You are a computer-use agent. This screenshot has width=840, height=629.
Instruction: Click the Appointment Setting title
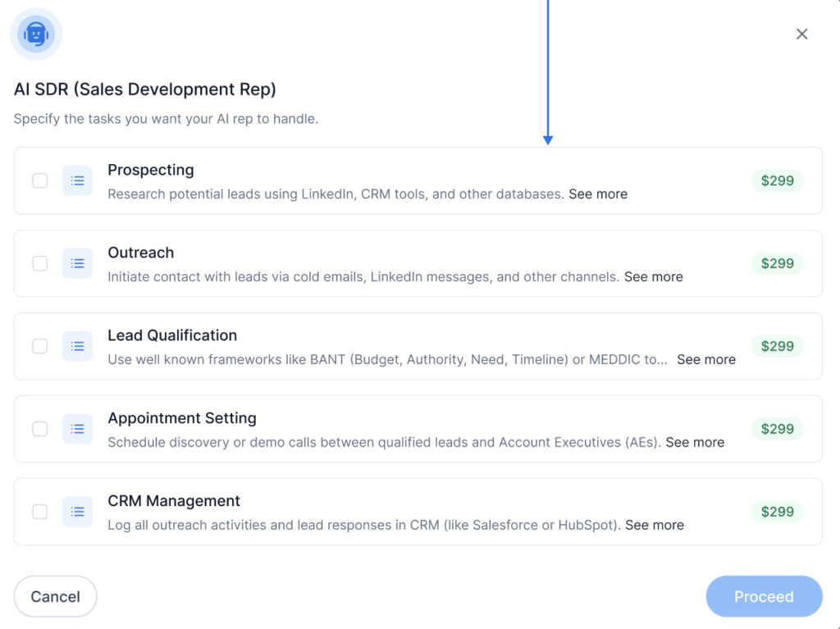click(x=182, y=418)
